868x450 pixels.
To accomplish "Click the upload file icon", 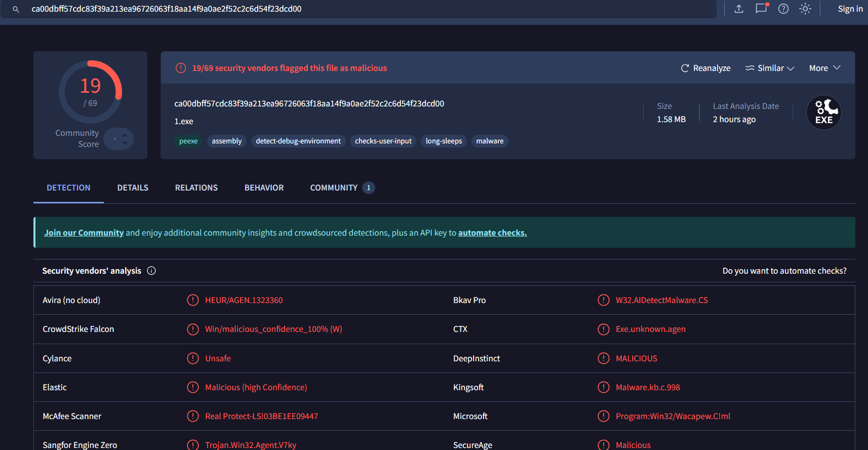I will pos(739,9).
